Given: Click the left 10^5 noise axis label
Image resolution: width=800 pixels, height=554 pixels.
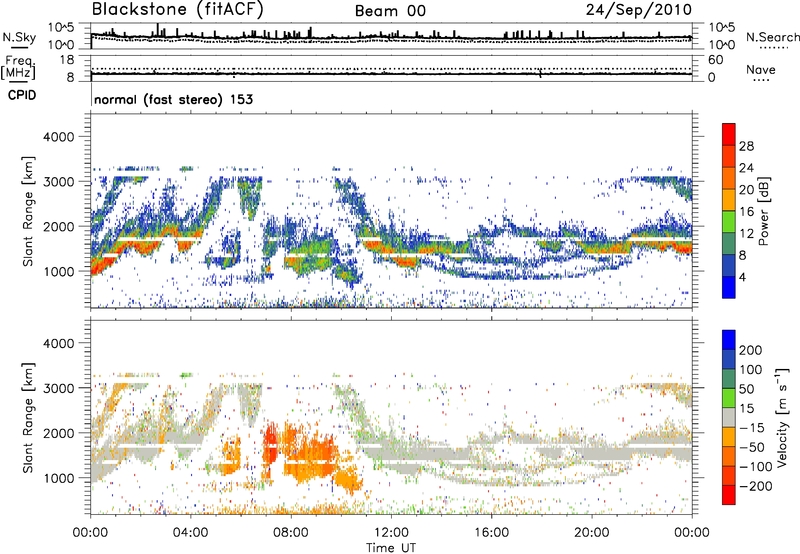Looking at the screenshot, I should tap(61, 28).
